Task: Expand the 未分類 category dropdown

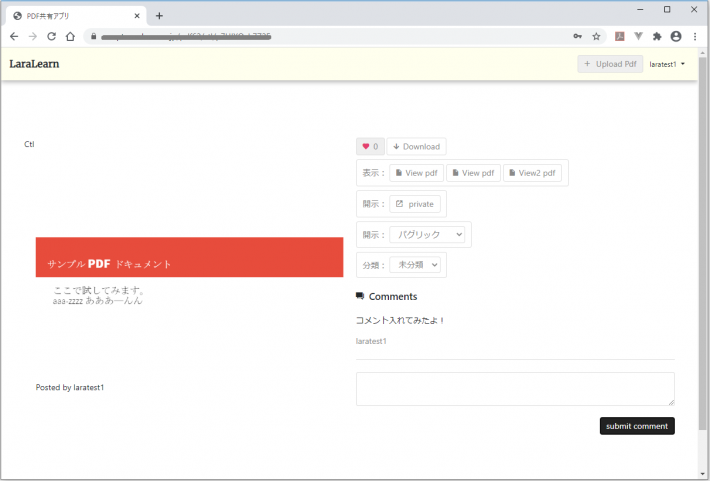Action: tap(414, 265)
